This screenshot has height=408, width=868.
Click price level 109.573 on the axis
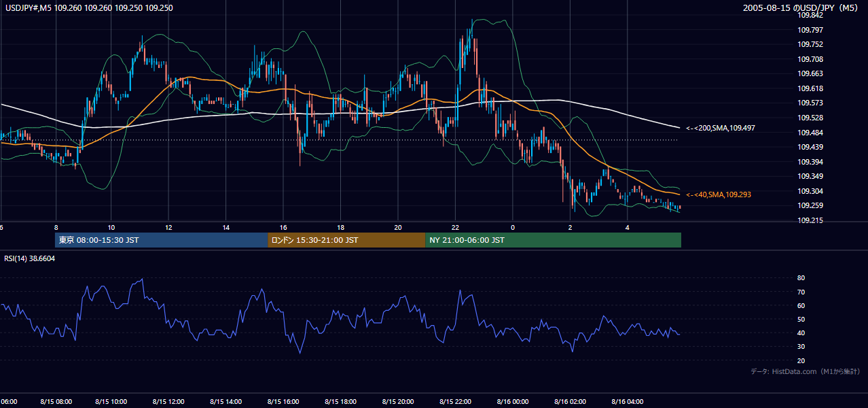(810, 103)
